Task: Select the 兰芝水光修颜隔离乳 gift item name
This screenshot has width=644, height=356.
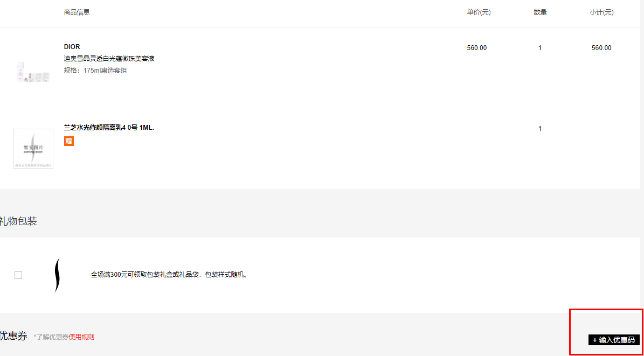Action: [109, 128]
